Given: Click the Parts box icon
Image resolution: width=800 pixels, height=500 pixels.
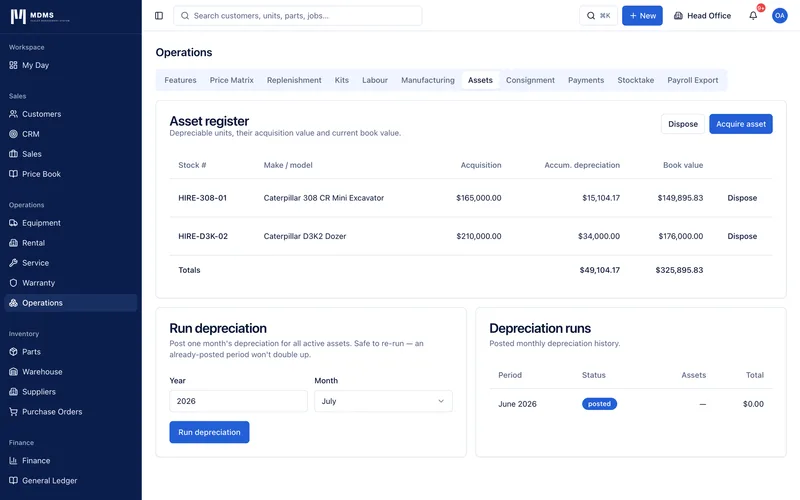Looking at the screenshot, I should (13, 352).
